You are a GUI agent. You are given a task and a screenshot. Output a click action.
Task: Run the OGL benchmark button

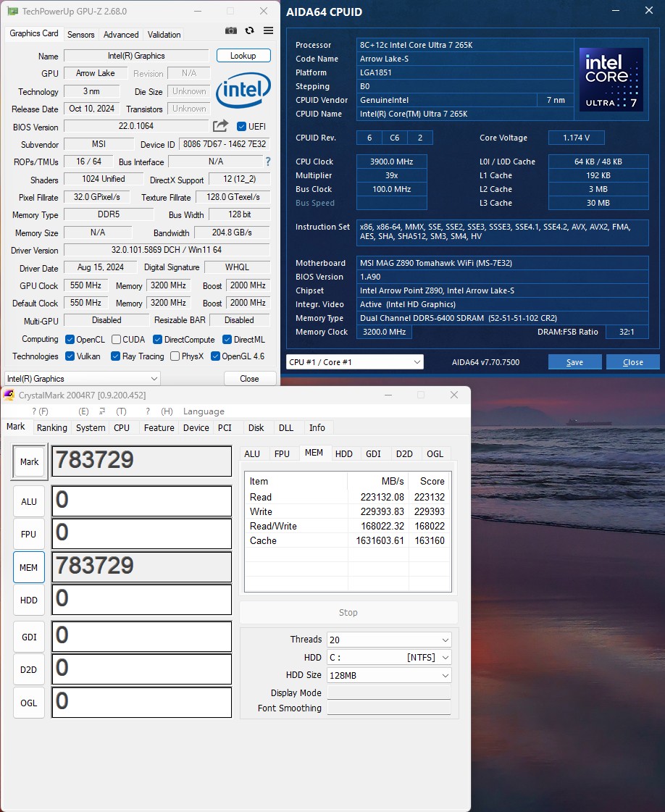(29, 703)
